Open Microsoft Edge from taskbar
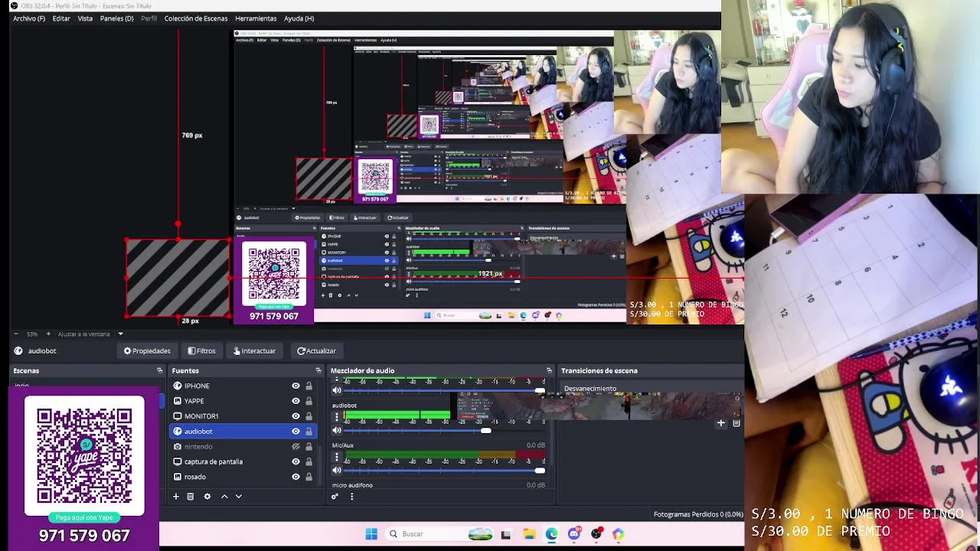 click(x=551, y=534)
